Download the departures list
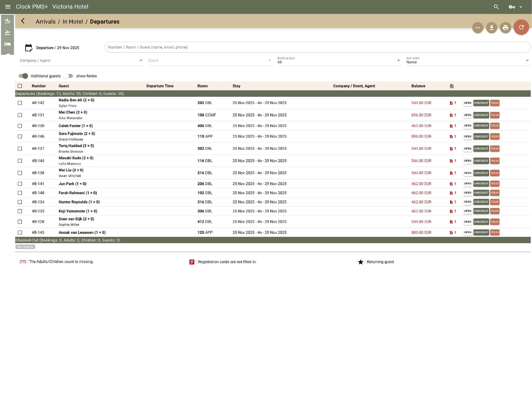The image size is (532, 400). pyautogui.click(x=492, y=27)
